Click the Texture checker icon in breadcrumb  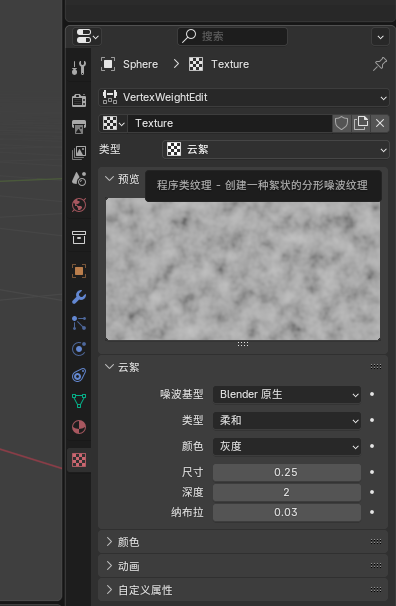(196, 64)
